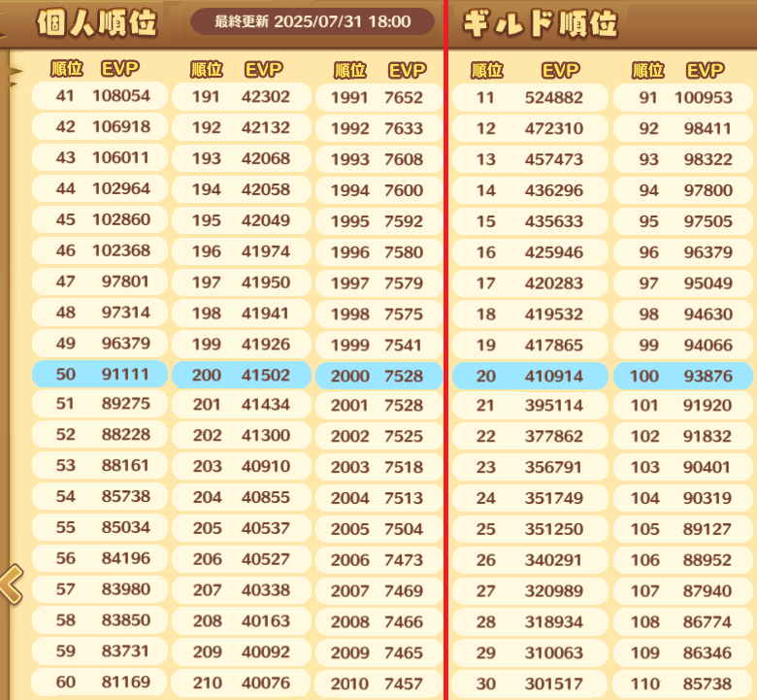
Task: Click rank 1995 row with 7592
Action: [378, 221]
